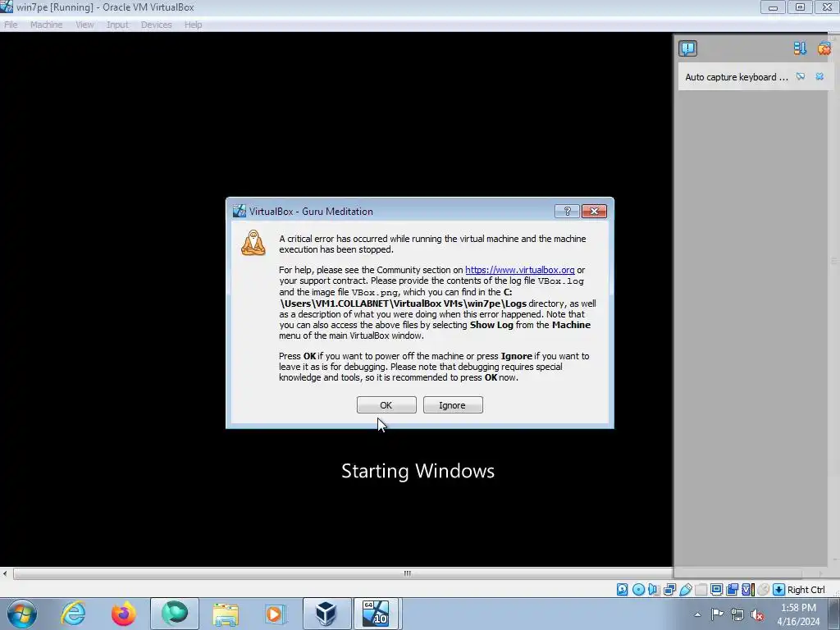This screenshot has height=630, width=840.
Task: Launch Internet Explorer from taskbar
Action: pos(73,614)
